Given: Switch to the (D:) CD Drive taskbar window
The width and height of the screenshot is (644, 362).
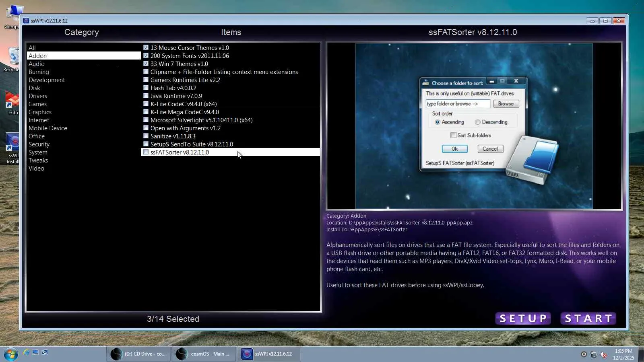Looking at the screenshot, I should [x=139, y=354].
